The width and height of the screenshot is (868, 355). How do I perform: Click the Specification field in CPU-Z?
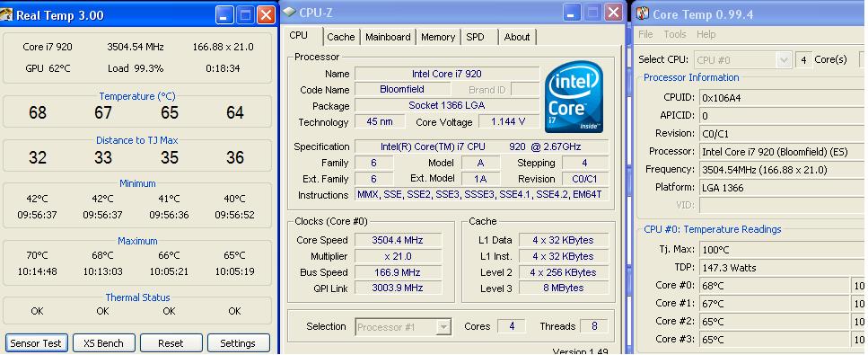[x=481, y=146]
